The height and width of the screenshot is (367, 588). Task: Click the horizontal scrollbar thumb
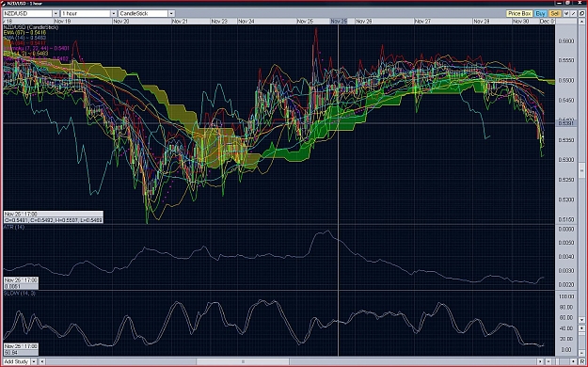click(x=243, y=361)
